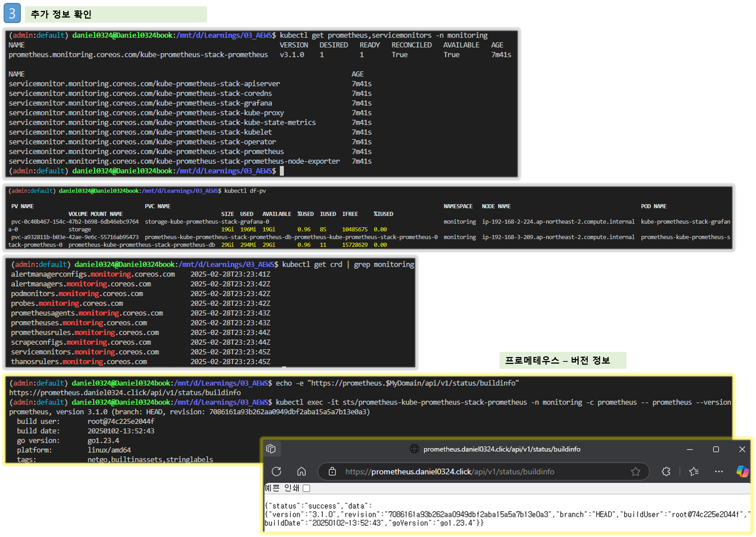The height and width of the screenshot is (537, 756).
Task: Maximize the browser window
Action: [716, 449]
